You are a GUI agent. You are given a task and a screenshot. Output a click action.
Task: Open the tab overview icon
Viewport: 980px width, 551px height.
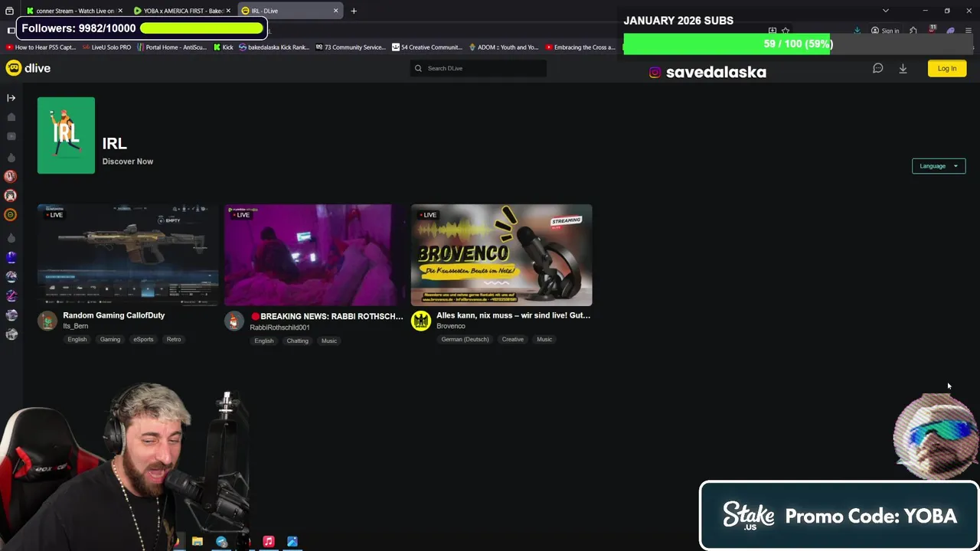(9, 11)
